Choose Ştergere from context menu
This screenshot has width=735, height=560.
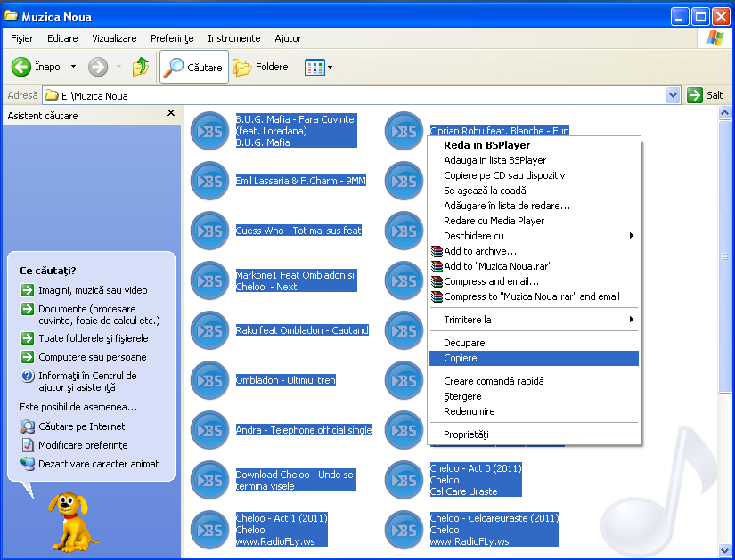[534, 396]
